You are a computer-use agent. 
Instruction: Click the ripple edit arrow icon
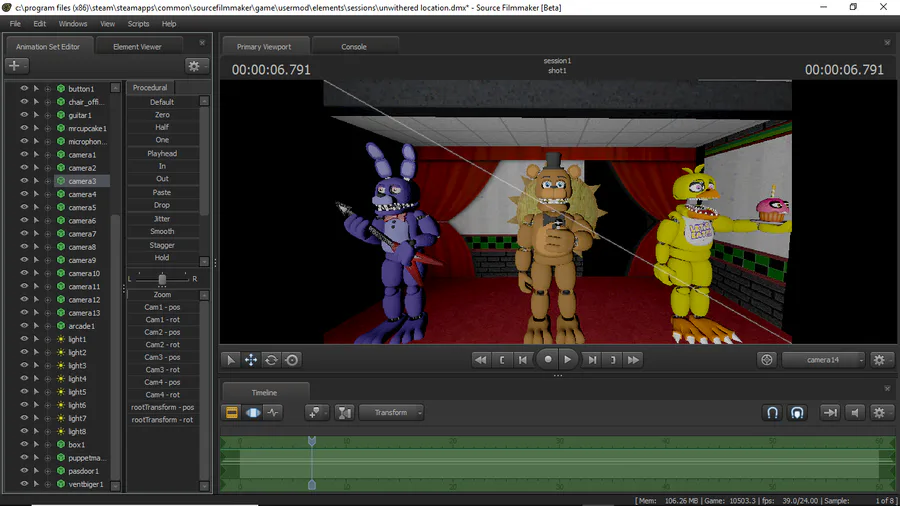[830, 412]
